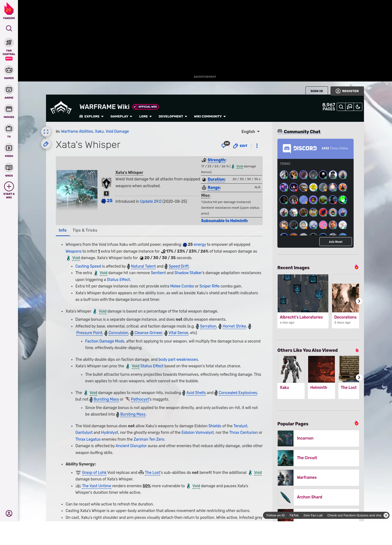Open the three-dot page actions menu

pyautogui.click(x=257, y=146)
